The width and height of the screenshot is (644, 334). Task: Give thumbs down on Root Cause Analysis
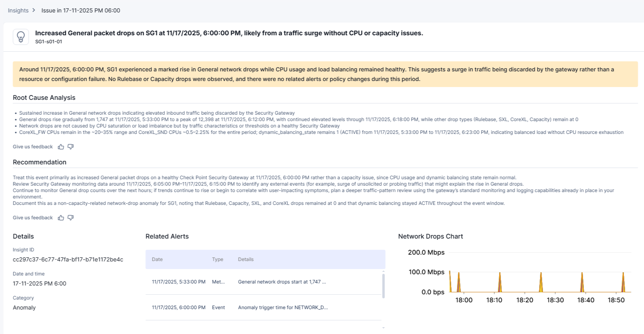click(71, 147)
